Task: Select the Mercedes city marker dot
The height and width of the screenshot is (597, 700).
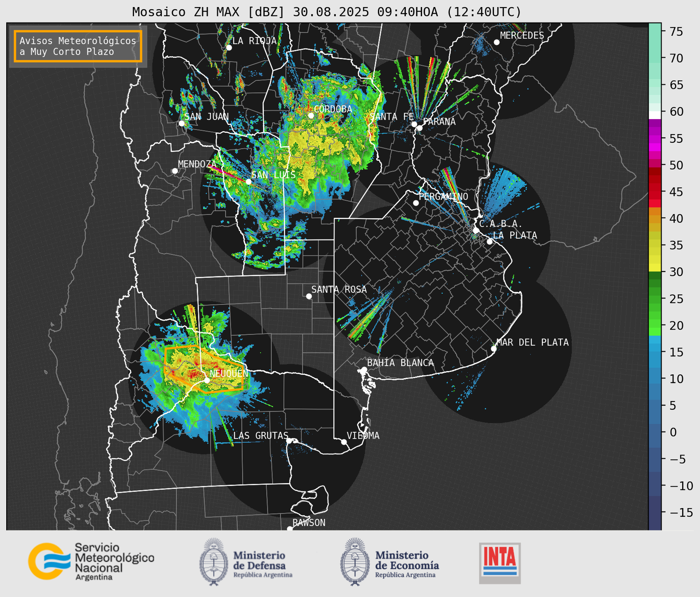Action: pyautogui.click(x=496, y=42)
